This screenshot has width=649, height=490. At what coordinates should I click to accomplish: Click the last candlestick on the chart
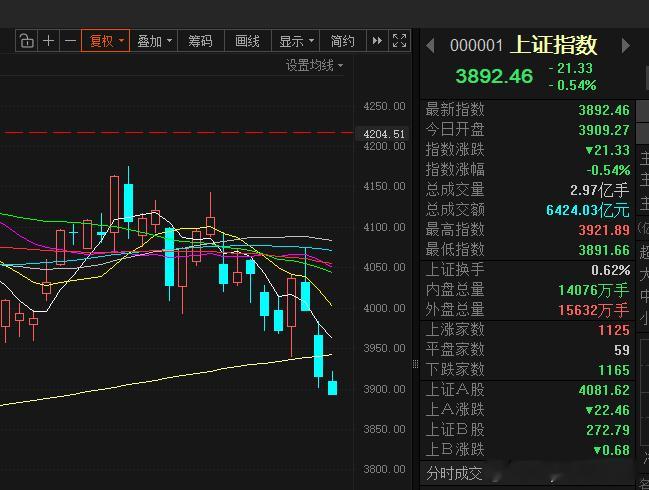click(332, 384)
